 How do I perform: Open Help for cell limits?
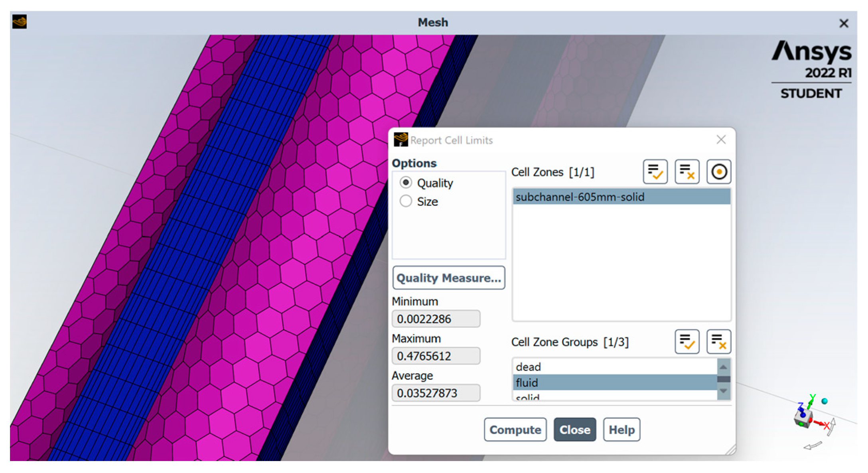pos(621,430)
